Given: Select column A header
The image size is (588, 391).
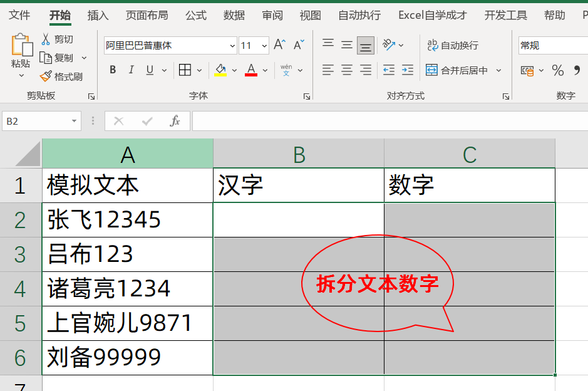Looking at the screenshot, I should (x=128, y=154).
